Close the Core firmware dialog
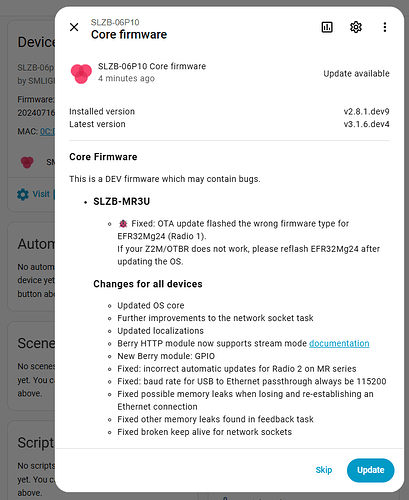Screen dimensions: 409x500 click(74, 27)
